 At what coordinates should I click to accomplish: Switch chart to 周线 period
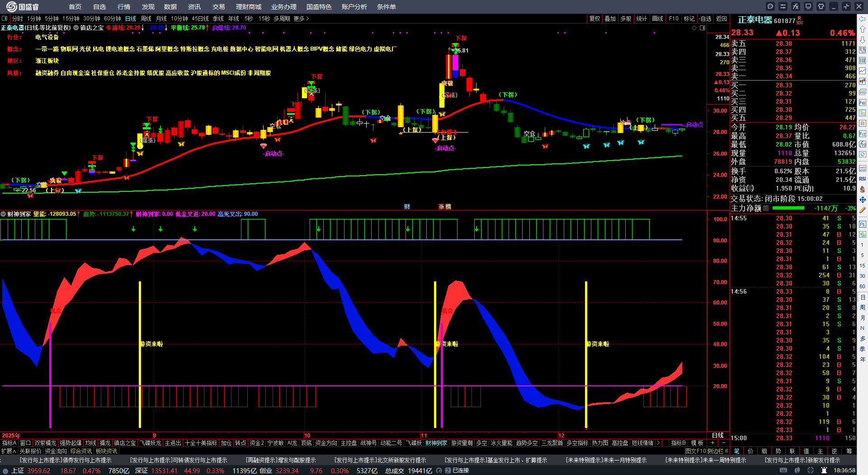pyautogui.click(x=146, y=19)
